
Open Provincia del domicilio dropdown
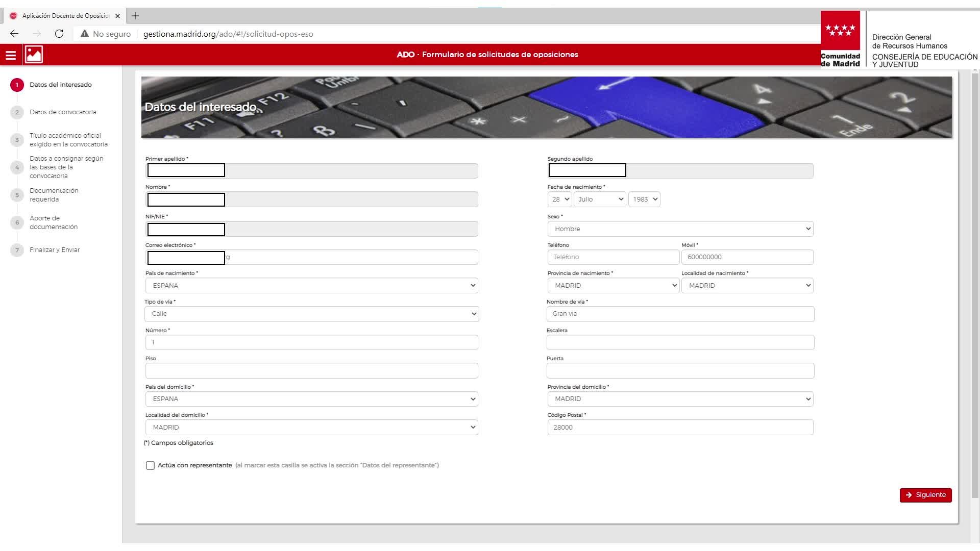click(680, 399)
